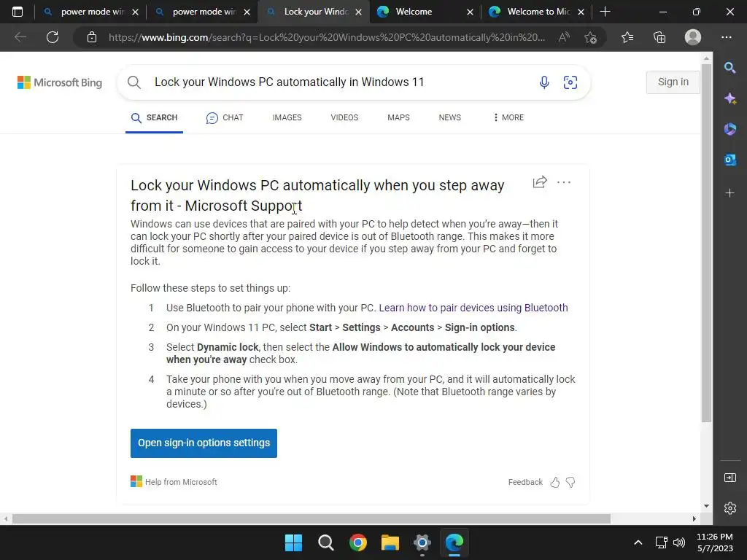Open clock and date 11:26 PM
The image size is (747, 560).
click(x=715, y=542)
